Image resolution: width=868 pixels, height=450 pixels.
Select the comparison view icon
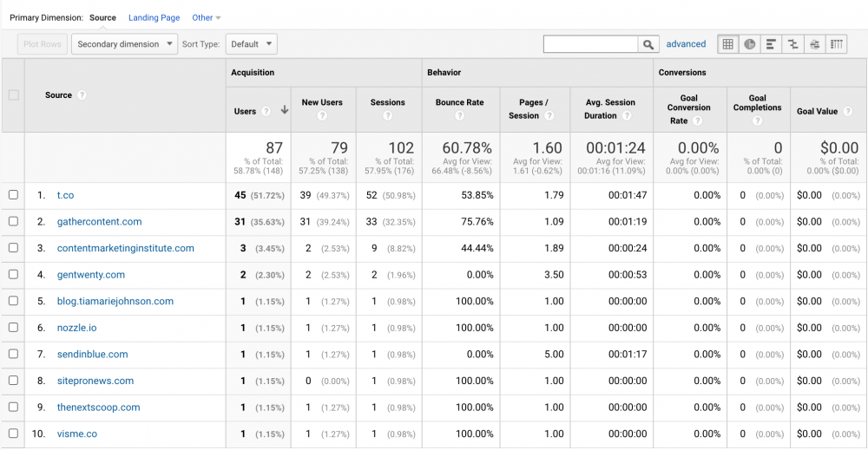coord(792,44)
